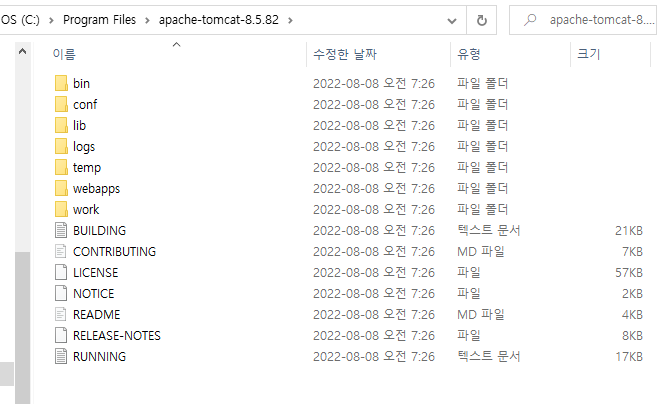
Task: Click the MD 파일 type of CONTRIBUTING
Action: [x=481, y=251]
